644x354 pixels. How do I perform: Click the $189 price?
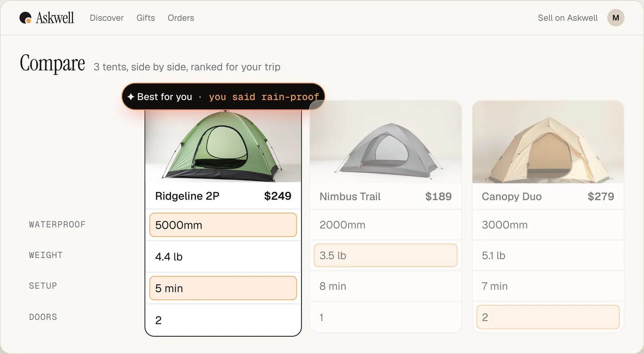coord(438,196)
